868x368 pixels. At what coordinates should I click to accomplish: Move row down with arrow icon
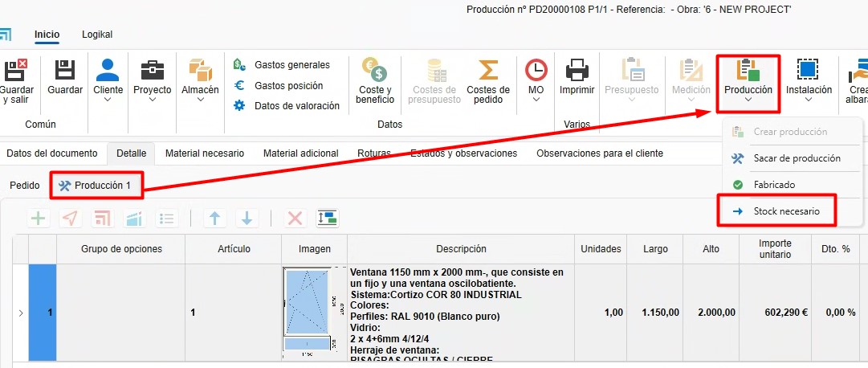(247, 219)
